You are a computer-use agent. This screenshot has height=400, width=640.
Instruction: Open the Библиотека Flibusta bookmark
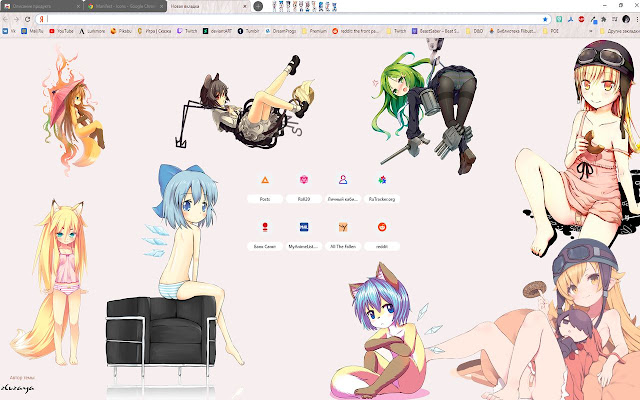(x=512, y=31)
